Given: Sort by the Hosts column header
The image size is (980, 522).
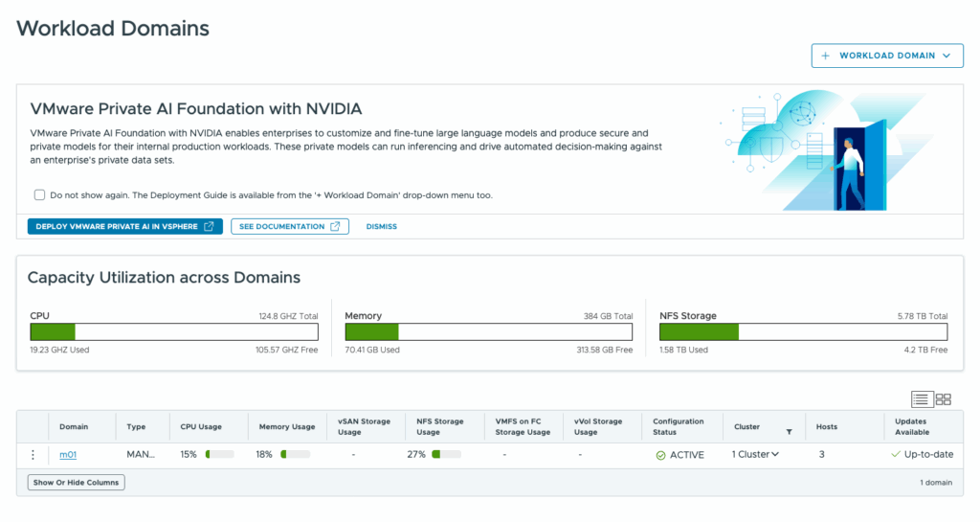Looking at the screenshot, I should [x=827, y=426].
